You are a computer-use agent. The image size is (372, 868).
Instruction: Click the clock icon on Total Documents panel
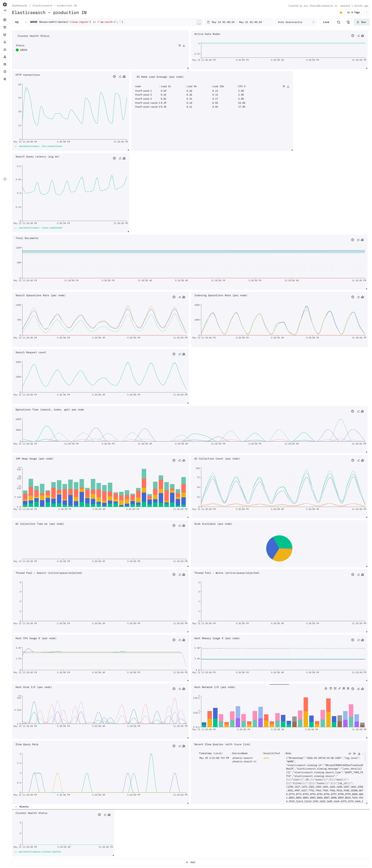coord(352,240)
